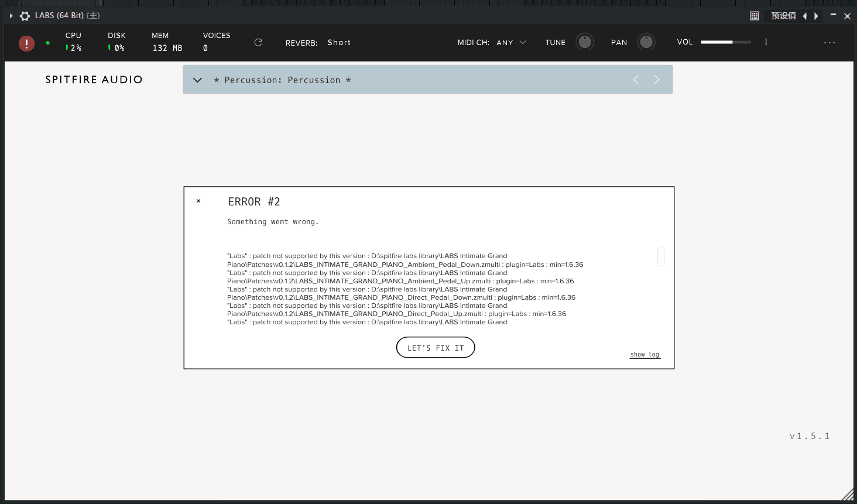This screenshot has width=857, height=504.
Task: Open the preset grid browser icon
Action: pyautogui.click(x=755, y=16)
